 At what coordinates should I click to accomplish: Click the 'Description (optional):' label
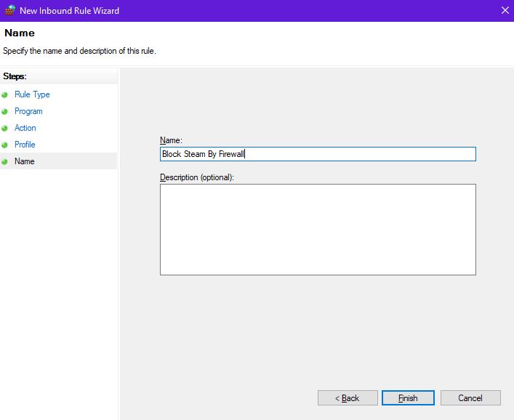(197, 177)
